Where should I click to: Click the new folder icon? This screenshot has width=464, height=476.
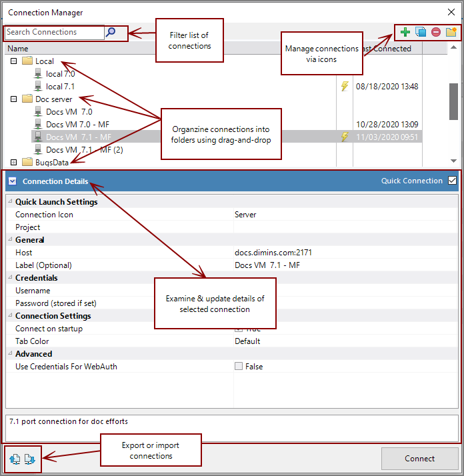(x=452, y=32)
